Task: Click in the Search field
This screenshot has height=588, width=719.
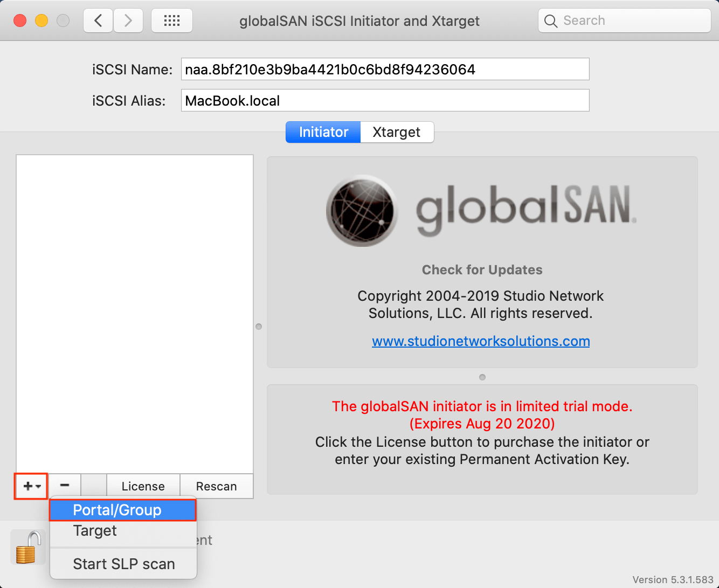Action: [625, 21]
